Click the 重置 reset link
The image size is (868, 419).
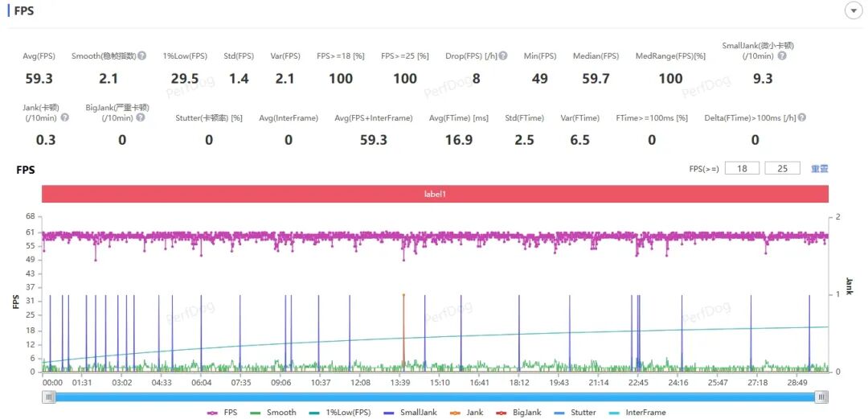[820, 169]
